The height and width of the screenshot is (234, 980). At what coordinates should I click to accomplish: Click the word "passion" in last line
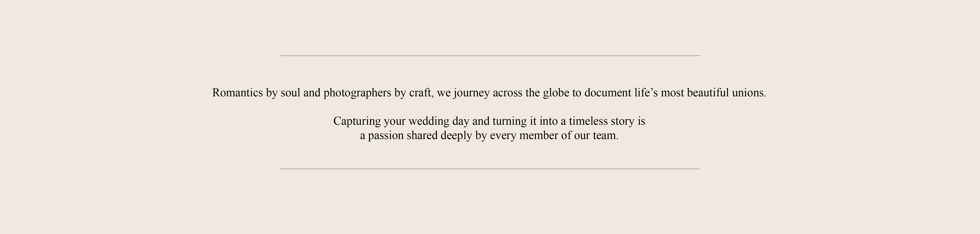385,136
